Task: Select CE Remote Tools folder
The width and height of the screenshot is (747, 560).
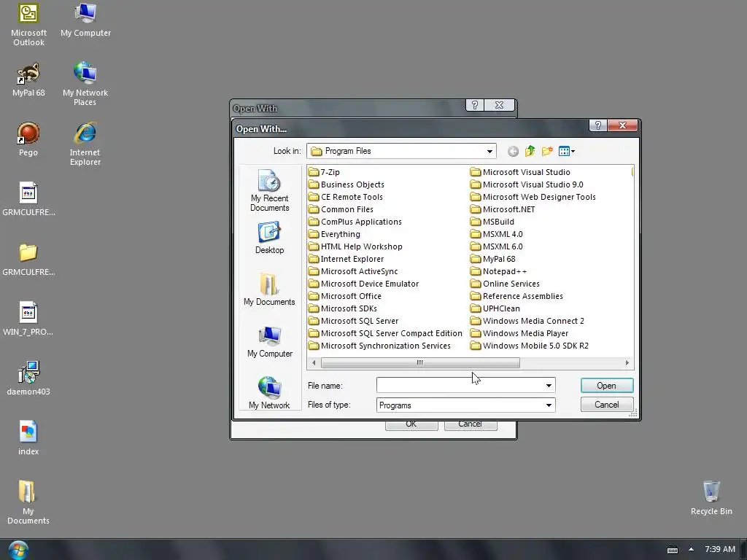Action: [346, 197]
